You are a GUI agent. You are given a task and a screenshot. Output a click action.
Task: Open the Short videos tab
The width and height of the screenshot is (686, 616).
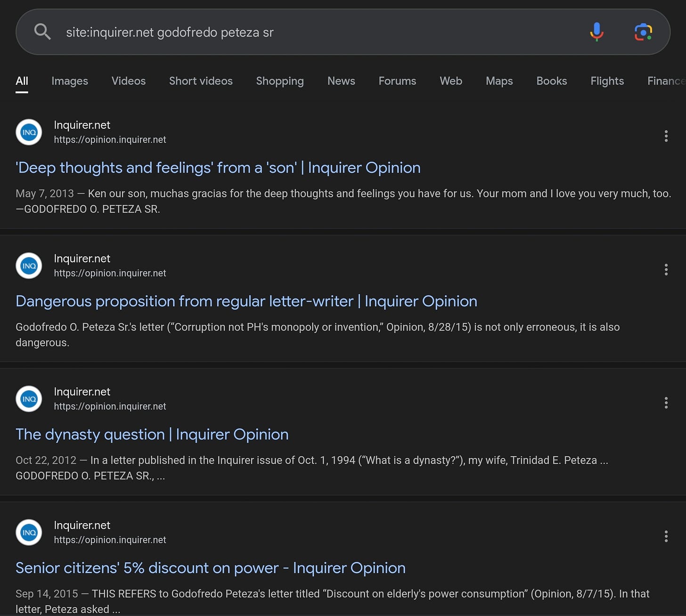pyautogui.click(x=201, y=81)
